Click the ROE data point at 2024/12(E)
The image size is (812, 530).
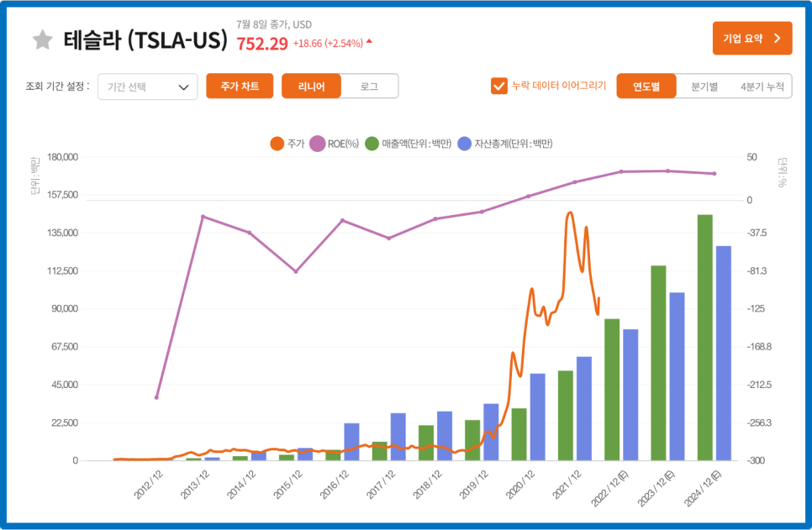(714, 174)
